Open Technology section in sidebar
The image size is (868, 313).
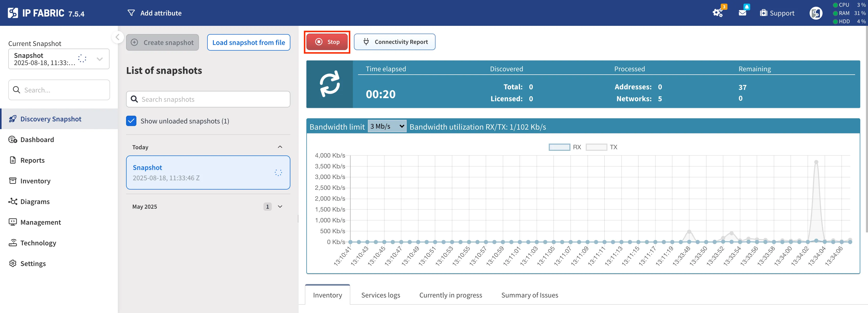pos(38,243)
